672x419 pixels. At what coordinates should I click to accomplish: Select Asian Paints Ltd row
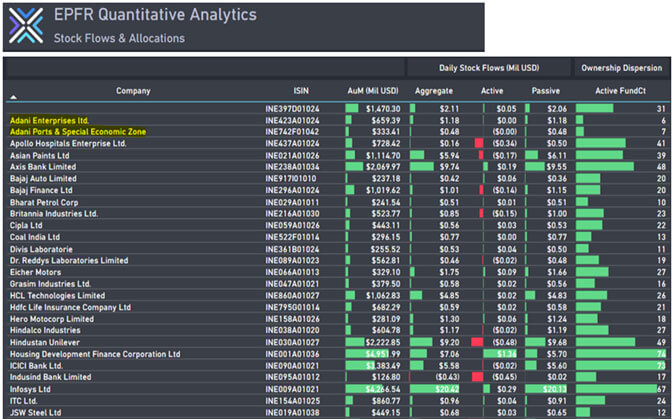(x=338, y=156)
